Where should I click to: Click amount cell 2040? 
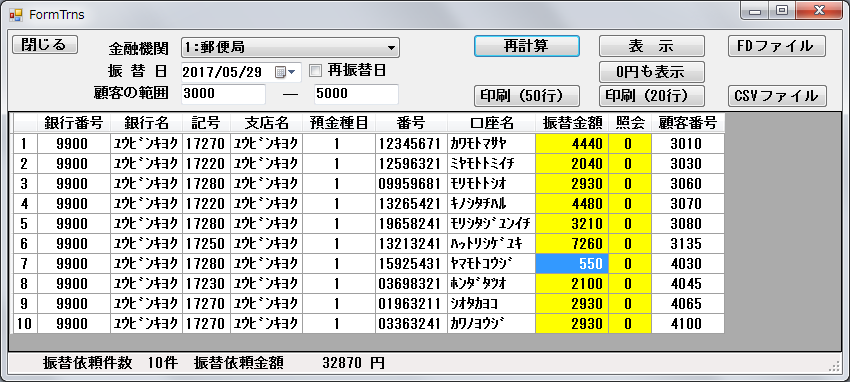(572, 164)
